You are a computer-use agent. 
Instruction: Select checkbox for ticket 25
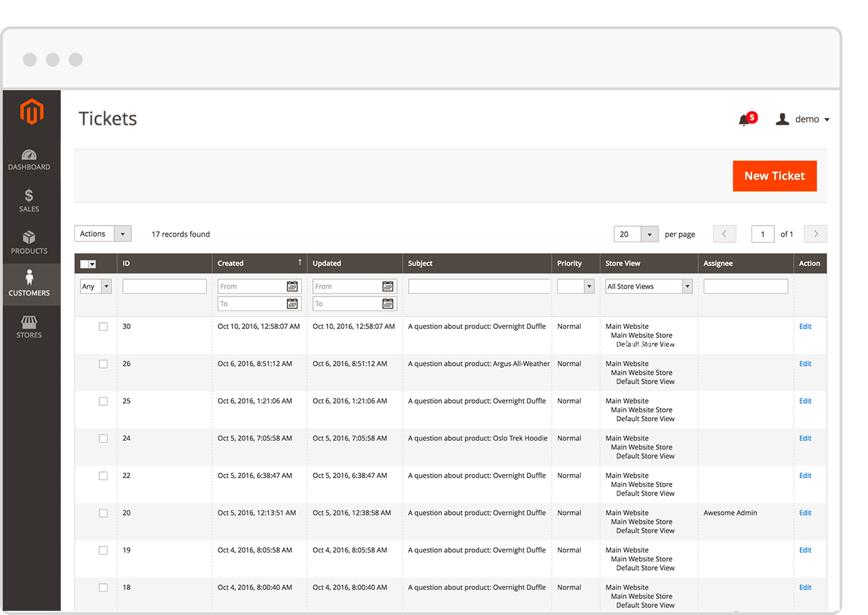pyautogui.click(x=103, y=401)
